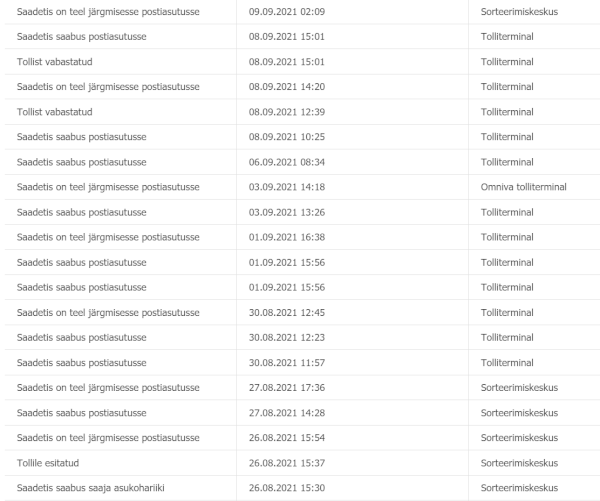The width and height of the screenshot is (600, 501).
Task: Click the 08.09.2021 14:20 timestamp
Action: [x=287, y=87]
